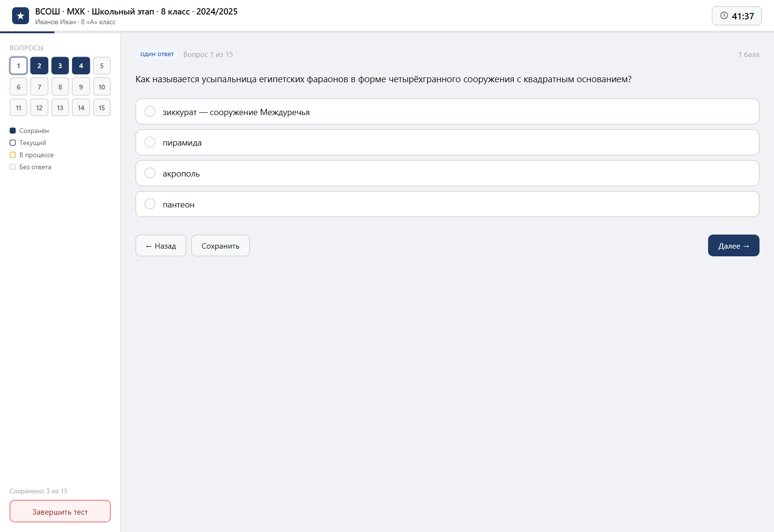Jump to question 14

click(x=81, y=108)
